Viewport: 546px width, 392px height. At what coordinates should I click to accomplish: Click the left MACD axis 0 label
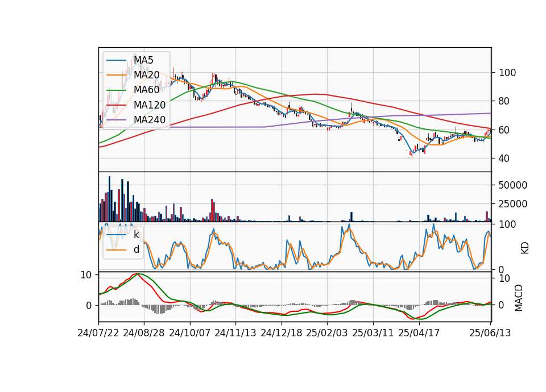click(x=89, y=306)
